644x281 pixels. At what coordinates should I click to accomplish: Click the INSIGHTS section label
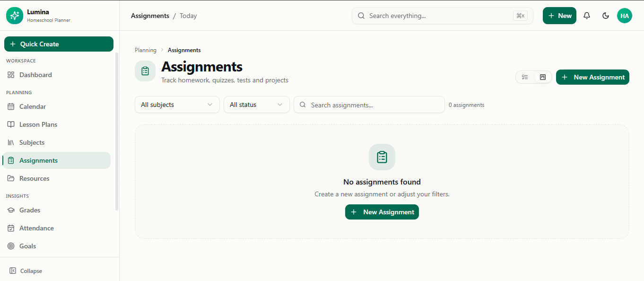point(17,196)
